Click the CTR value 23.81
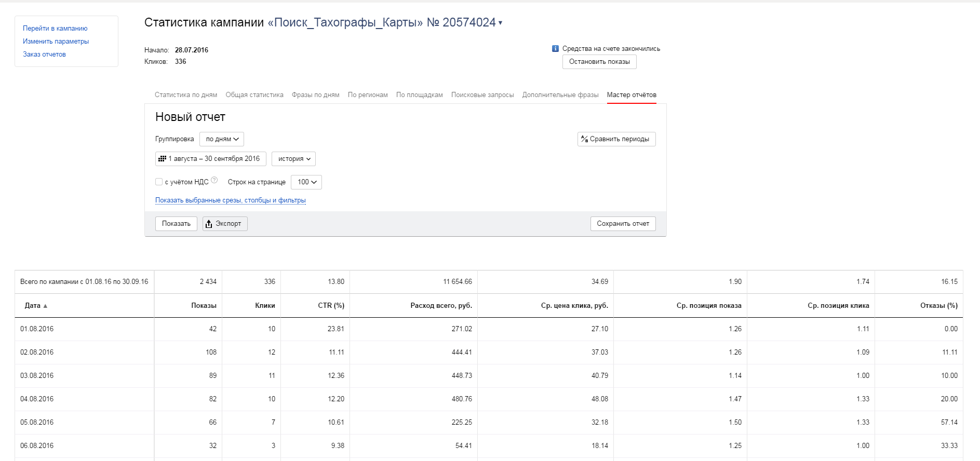980x461 pixels. [x=336, y=329]
